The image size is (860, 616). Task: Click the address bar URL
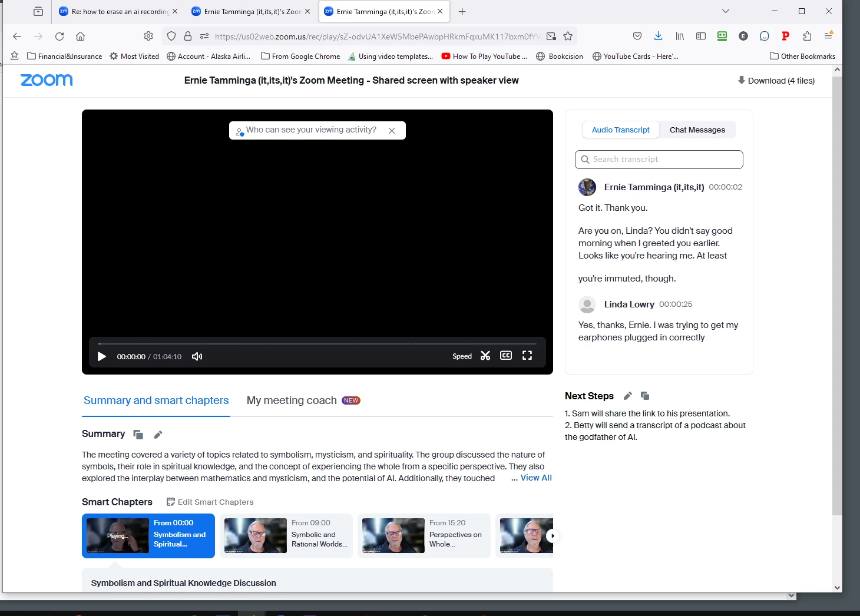(x=377, y=37)
